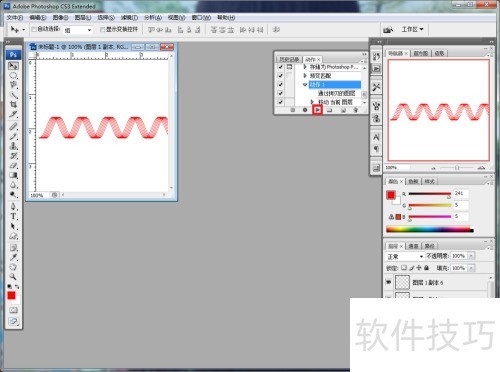Select the Blur tool
The image size is (500, 372).
pyautogui.click(x=13, y=184)
